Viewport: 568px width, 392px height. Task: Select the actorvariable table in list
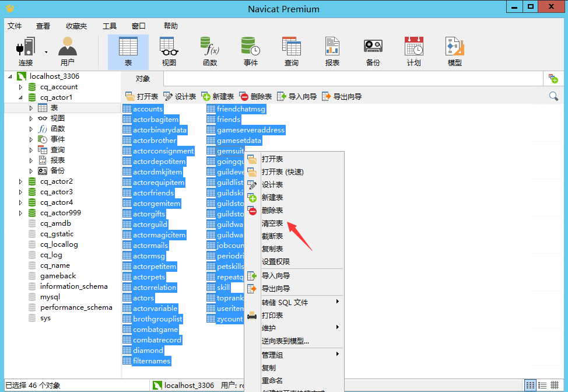click(x=155, y=309)
